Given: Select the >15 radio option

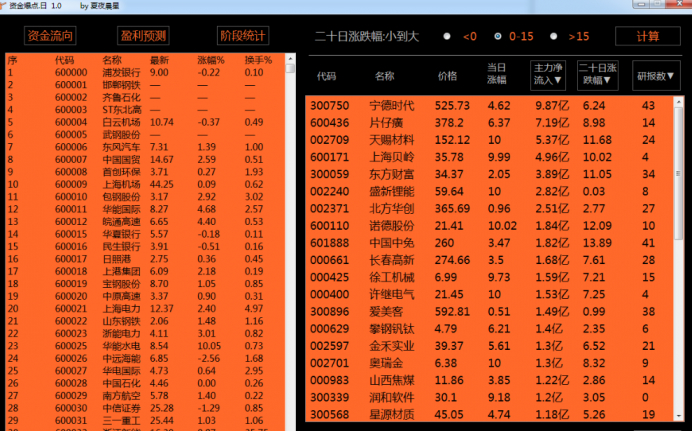Looking at the screenshot, I should pyautogui.click(x=553, y=36).
